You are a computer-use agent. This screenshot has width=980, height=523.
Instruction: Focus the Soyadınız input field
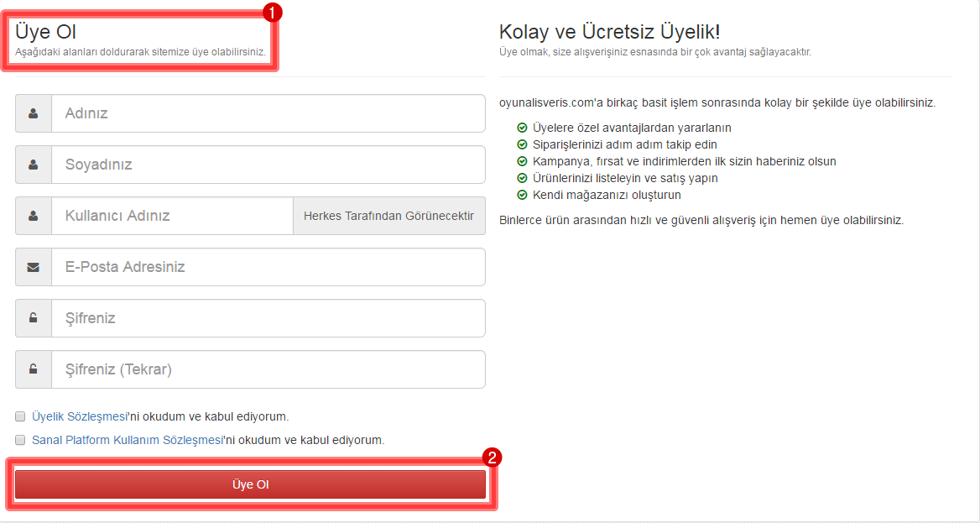268,165
